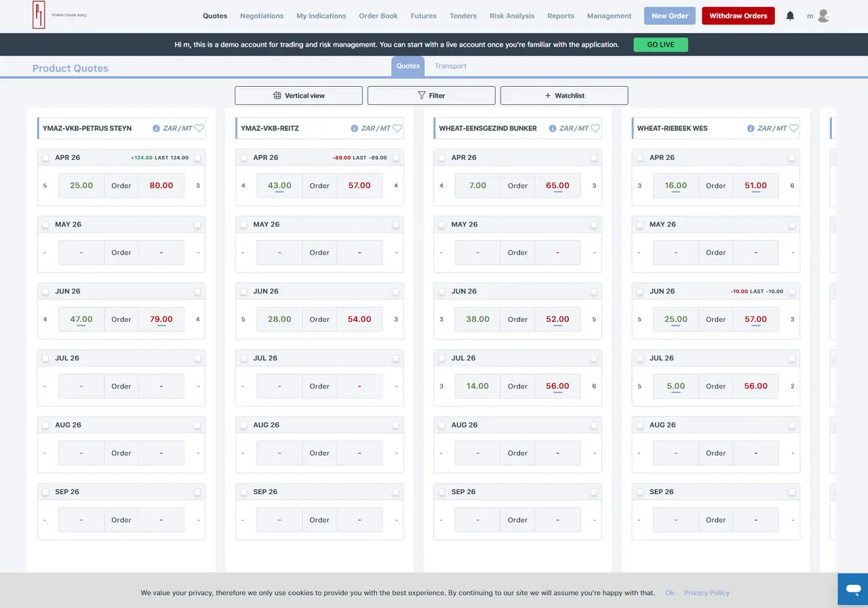This screenshot has height=608, width=868.
Task: Open Tenders section
Action: click(463, 16)
